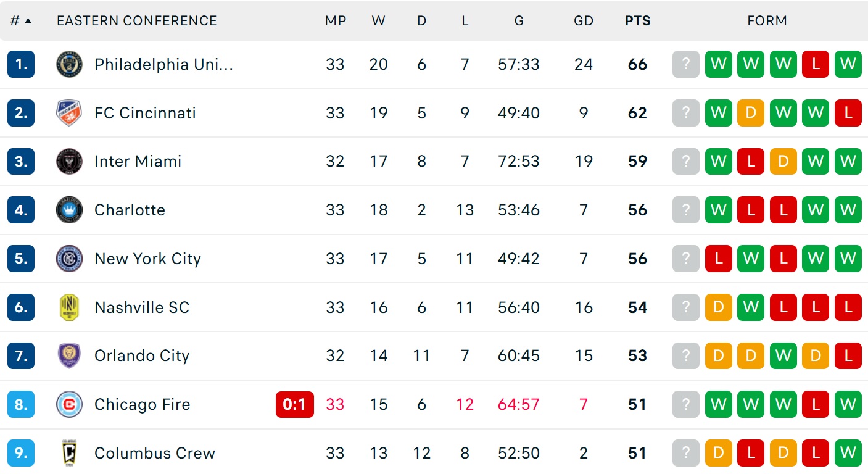Click the Columbus Crew team logo

[69, 453]
